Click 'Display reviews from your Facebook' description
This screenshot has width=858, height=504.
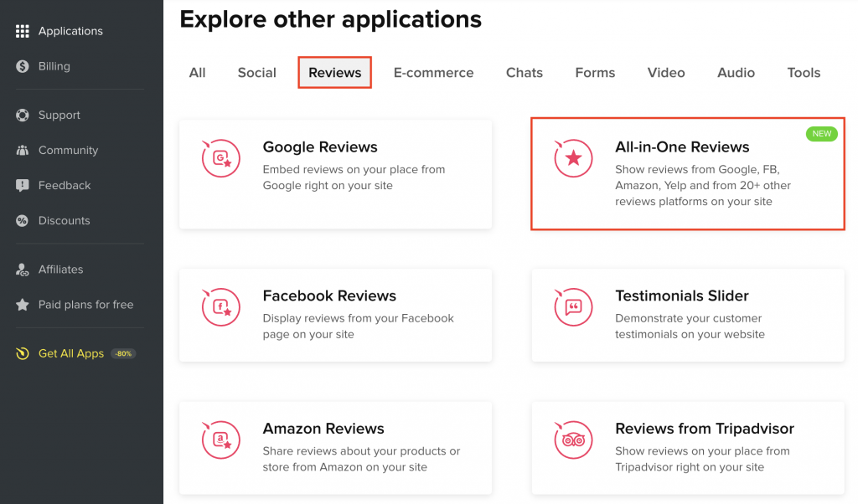(x=359, y=327)
